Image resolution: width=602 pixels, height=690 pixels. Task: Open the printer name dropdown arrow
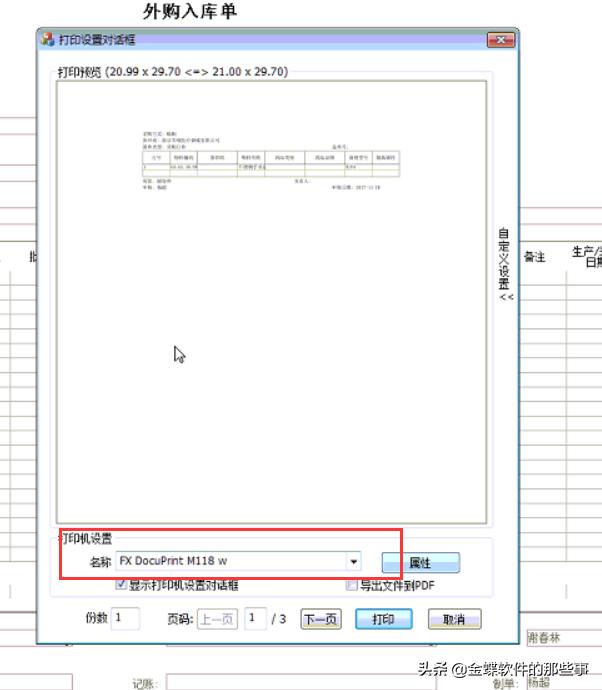[353, 562]
